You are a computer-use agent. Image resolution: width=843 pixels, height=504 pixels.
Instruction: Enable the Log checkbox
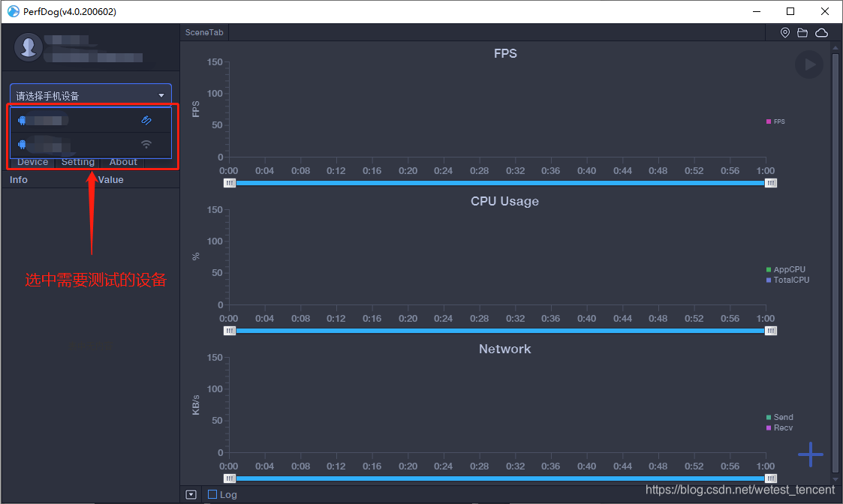[212, 494]
